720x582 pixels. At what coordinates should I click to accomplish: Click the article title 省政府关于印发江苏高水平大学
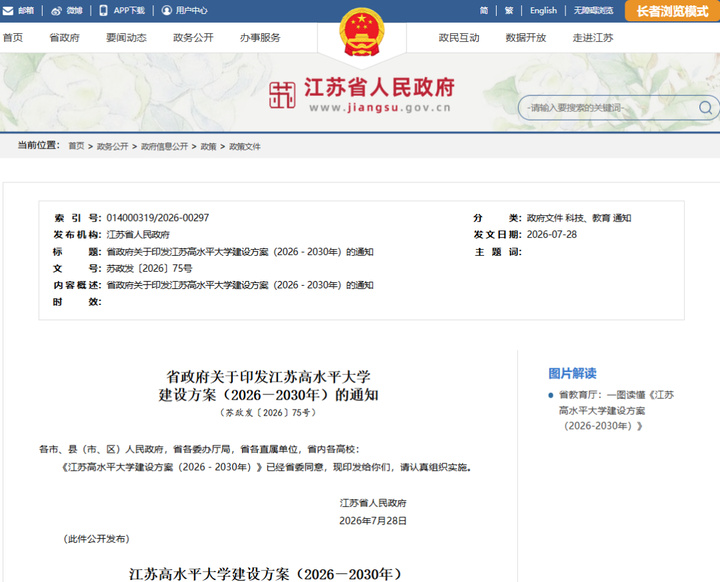coord(268,377)
